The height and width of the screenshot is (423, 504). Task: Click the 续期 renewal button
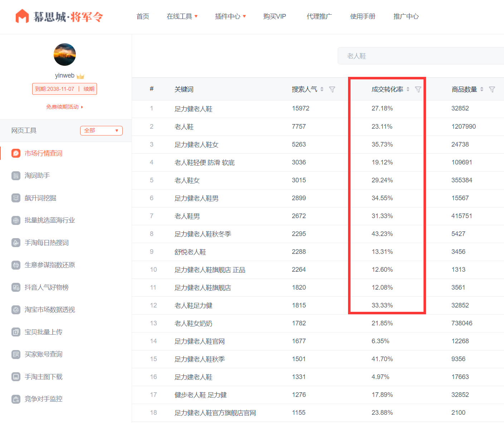89,89
